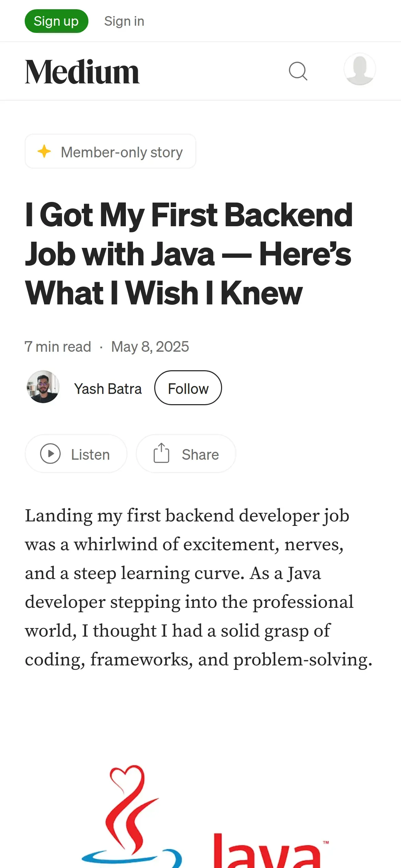This screenshot has width=401, height=868.
Task: Tap the Listen text label
Action: (90, 455)
